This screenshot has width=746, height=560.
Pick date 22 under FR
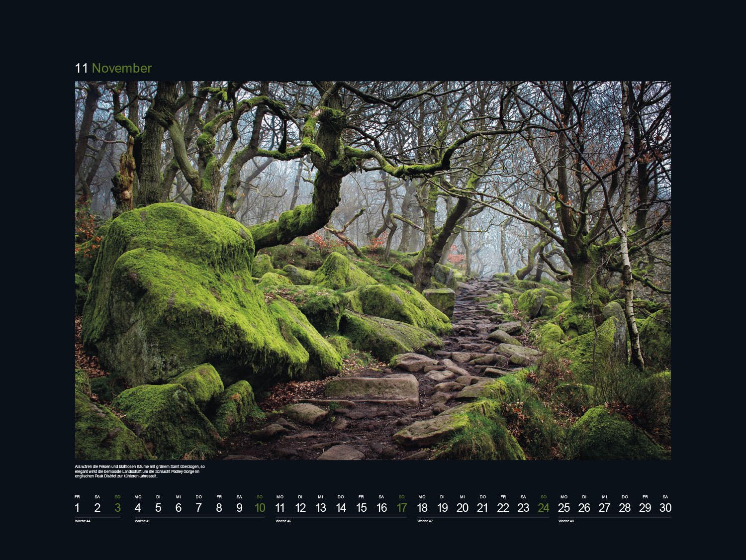(503, 508)
